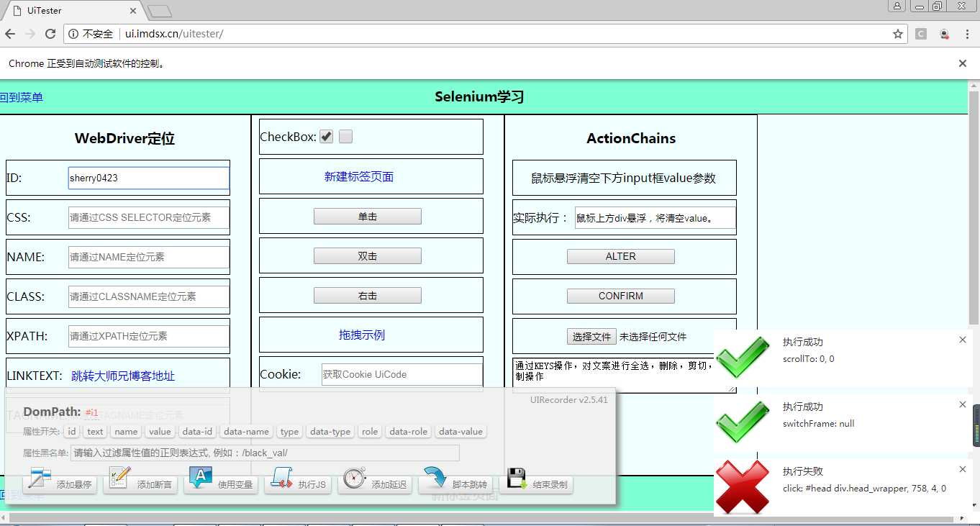Focus the 属性黑名单 regex input
Image resolution: width=980 pixels, height=526 pixels.
pos(265,453)
